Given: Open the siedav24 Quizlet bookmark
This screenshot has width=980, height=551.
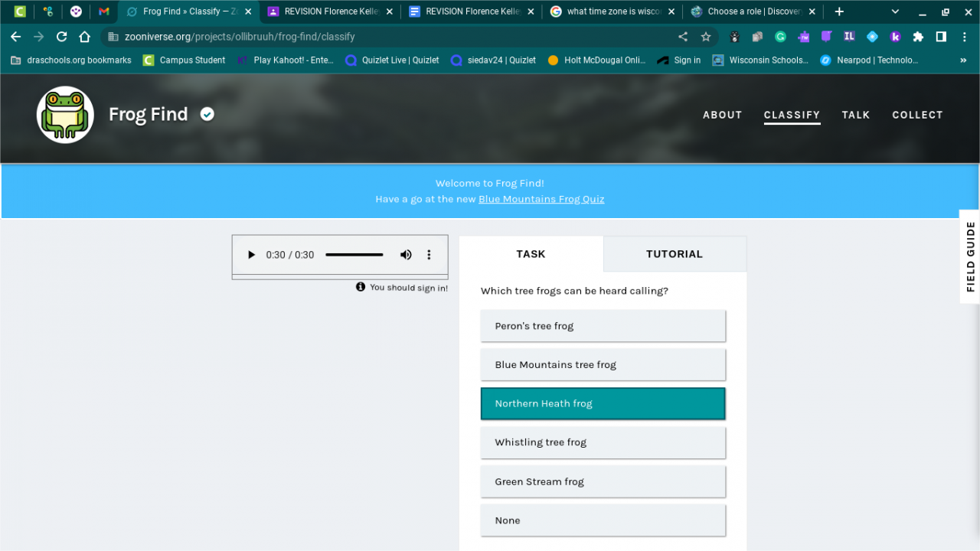Looking at the screenshot, I should tap(494, 60).
